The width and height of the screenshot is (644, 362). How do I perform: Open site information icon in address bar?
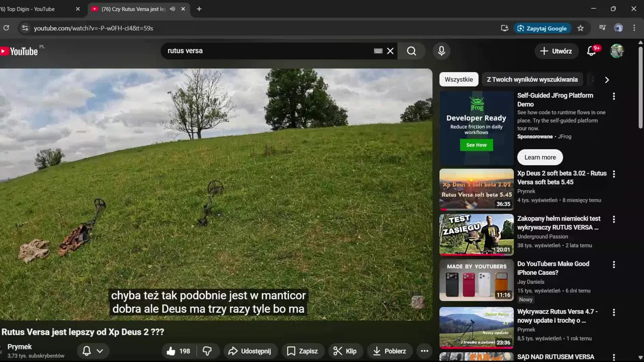pyautogui.click(x=25, y=28)
